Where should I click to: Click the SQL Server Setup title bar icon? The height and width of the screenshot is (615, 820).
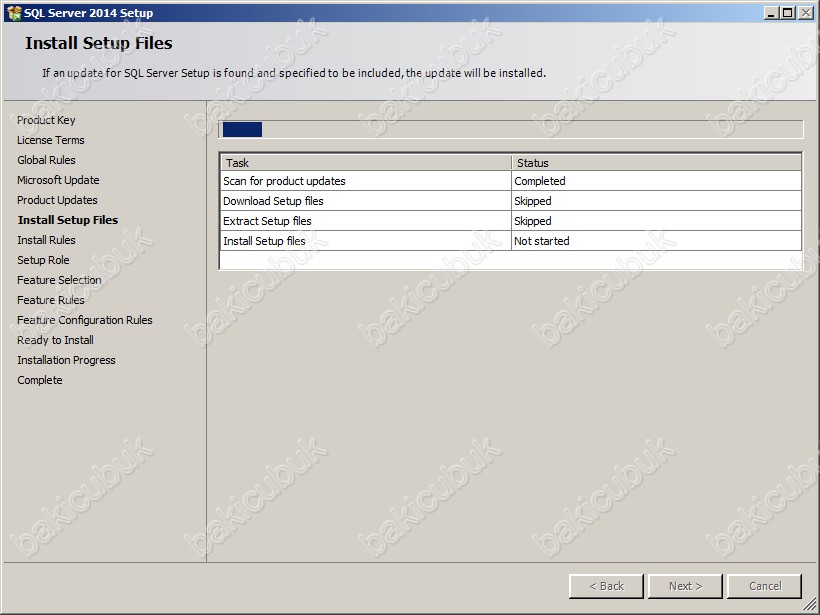point(14,13)
